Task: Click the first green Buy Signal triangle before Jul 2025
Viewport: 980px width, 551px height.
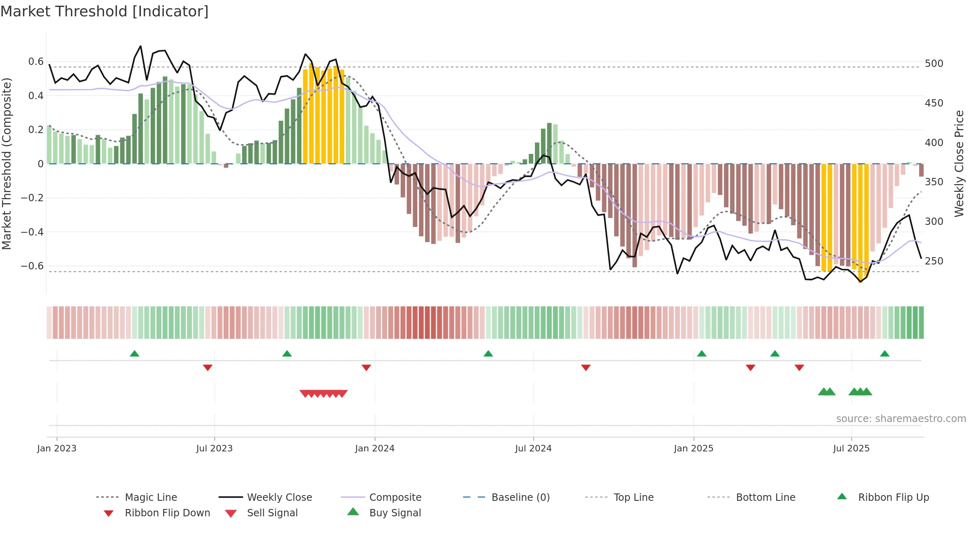Action: tap(824, 391)
